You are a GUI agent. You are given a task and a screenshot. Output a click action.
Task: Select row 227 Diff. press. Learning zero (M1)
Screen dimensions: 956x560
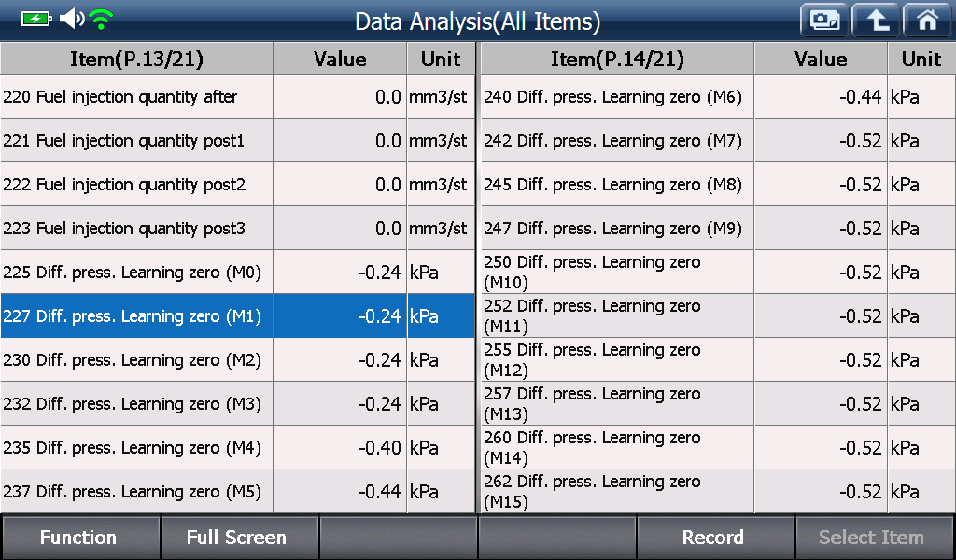(238, 315)
